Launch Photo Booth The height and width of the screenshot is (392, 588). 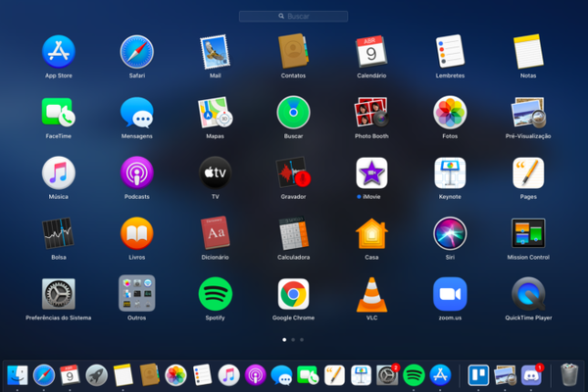pyautogui.click(x=371, y=112)
